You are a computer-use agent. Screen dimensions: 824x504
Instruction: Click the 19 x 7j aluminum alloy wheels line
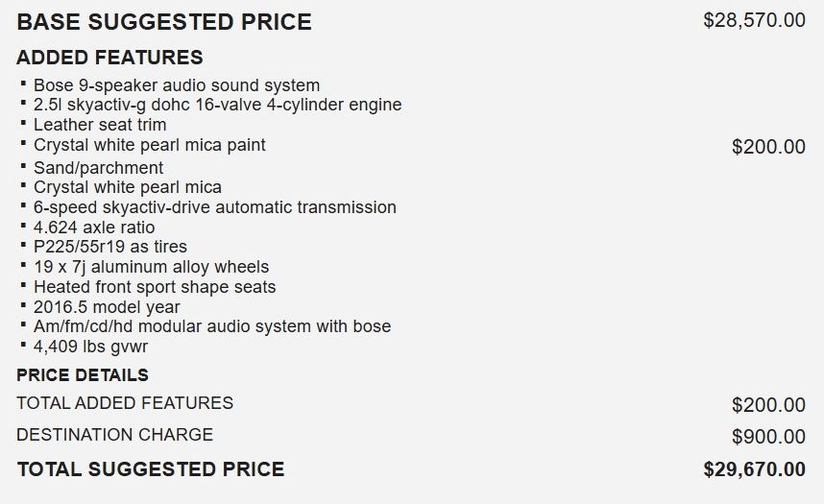(151, 267)
